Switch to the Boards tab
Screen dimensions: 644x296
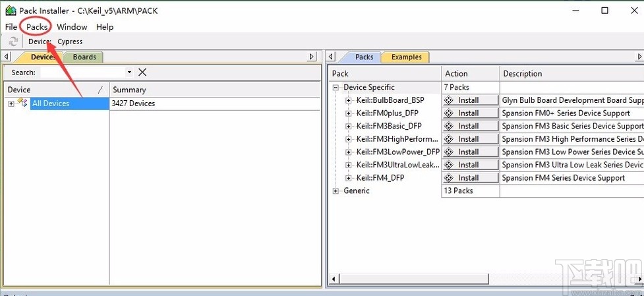[84, 57]
